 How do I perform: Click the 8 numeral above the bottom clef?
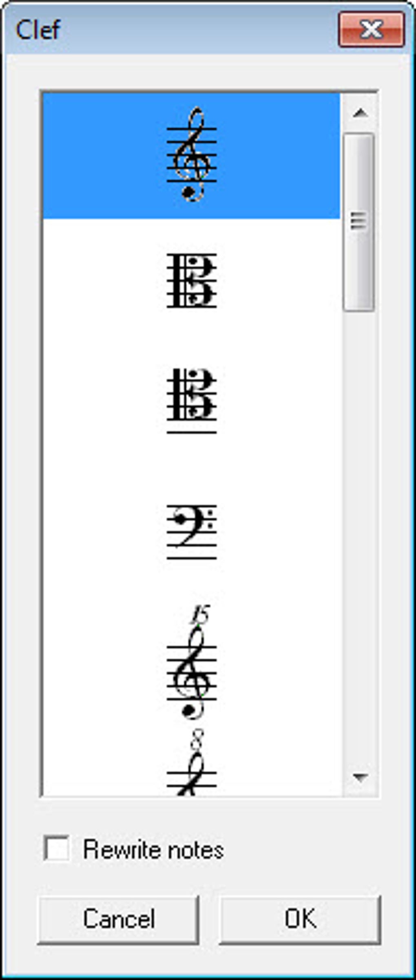point(197,740)
